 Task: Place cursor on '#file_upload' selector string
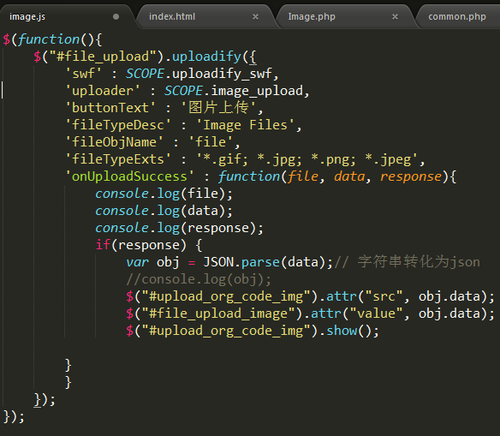(103, 56)
